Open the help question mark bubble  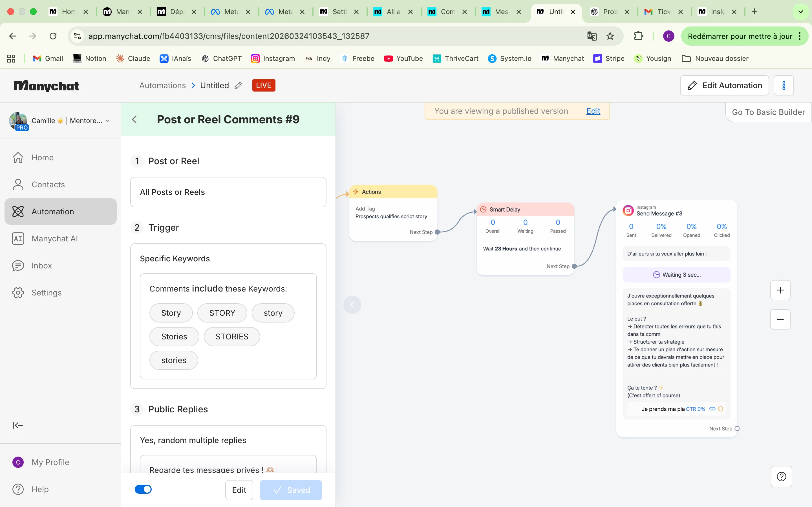(x=781, y=476)
